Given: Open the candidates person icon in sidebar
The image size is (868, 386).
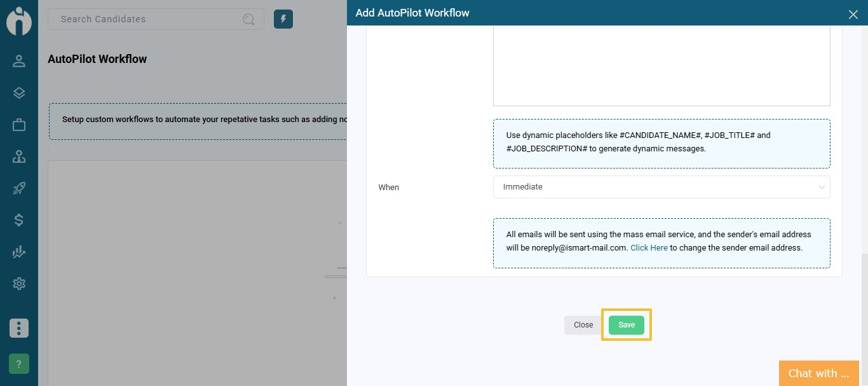Looking at the screenshot, I should point(19,61).
